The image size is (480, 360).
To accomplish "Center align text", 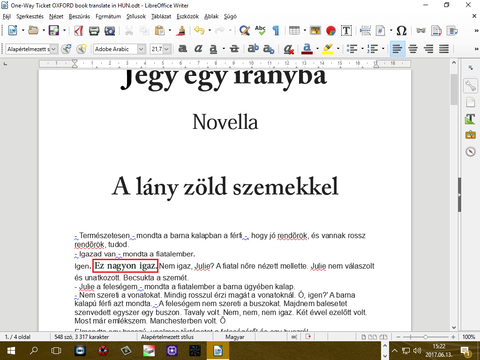I will 413,49.
